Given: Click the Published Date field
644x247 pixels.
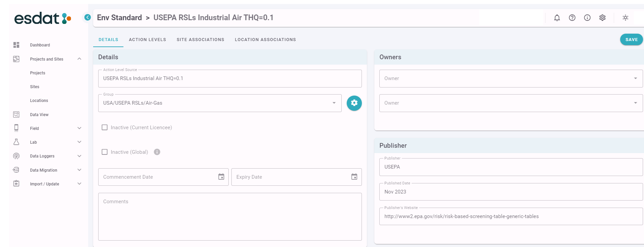Looking at the screenshot, I should (511, 192).
